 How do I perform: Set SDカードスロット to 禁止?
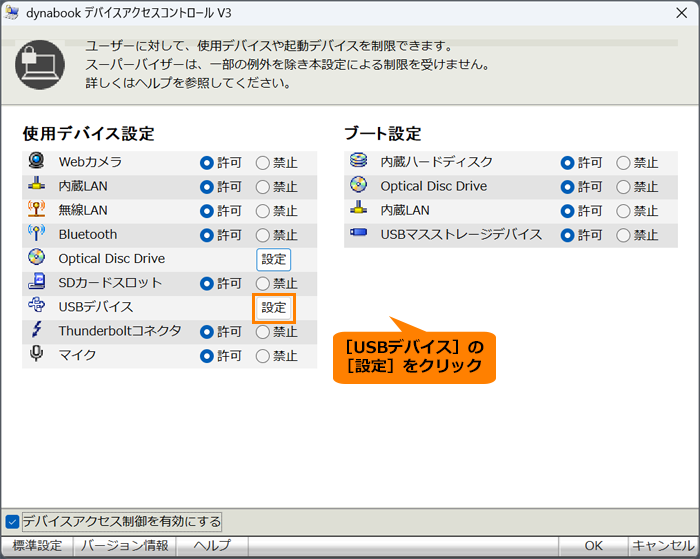(262, 284)
